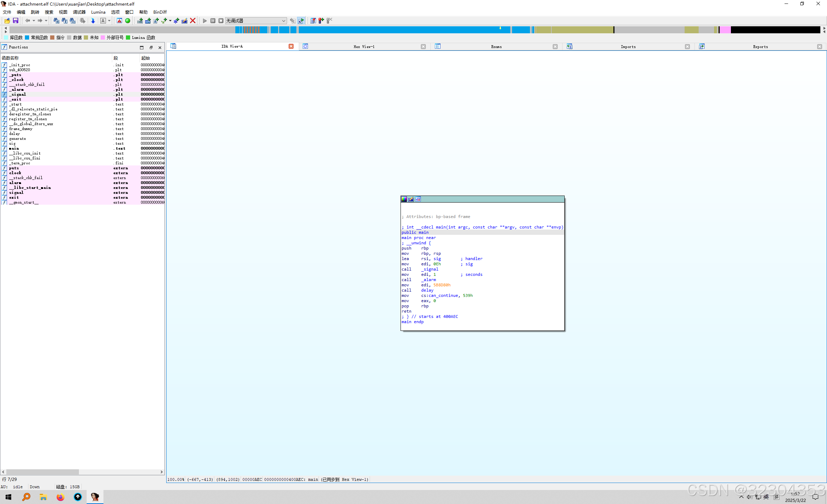Expand the text style A dropdown arrow
This screenshot has width=827, height=504.
(x=109, y=21)
